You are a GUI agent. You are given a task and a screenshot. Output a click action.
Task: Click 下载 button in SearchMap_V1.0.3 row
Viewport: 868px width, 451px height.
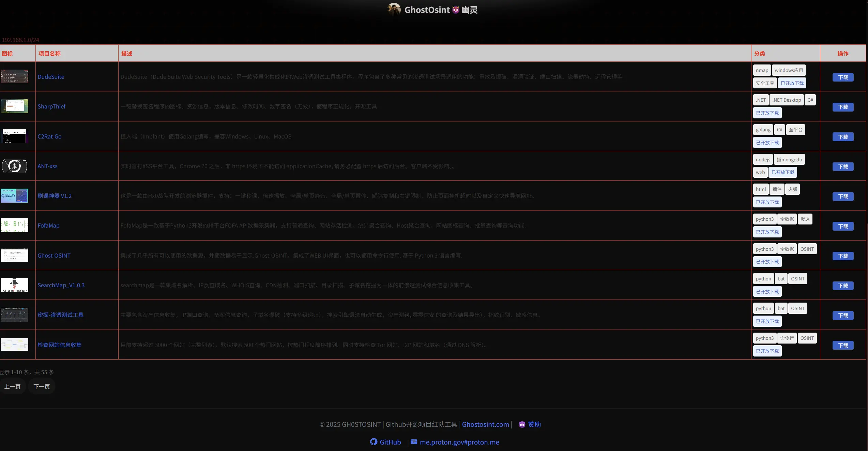(x=843, y=286)
